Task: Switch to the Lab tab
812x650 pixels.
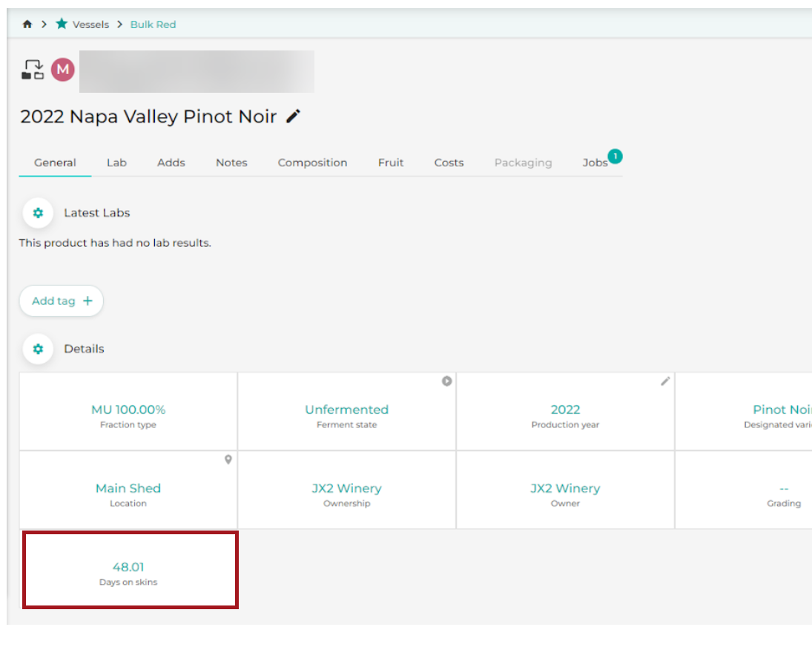Action: (116, 162)
